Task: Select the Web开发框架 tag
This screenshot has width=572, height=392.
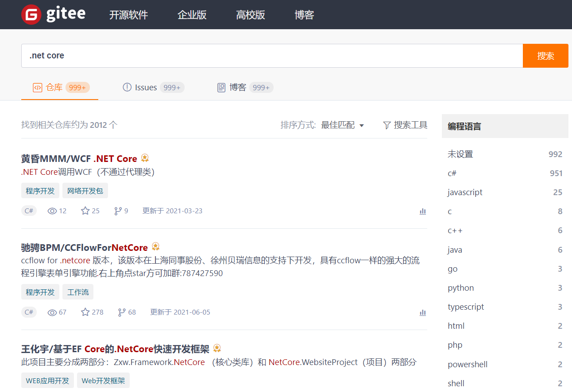Action: [103, 380]
